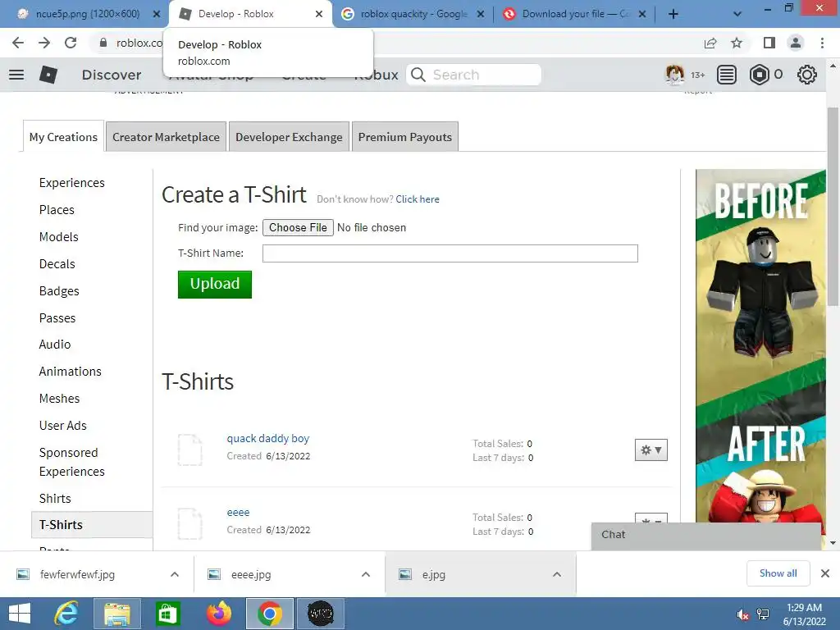Viewport: 840px width, 630px height.
Task: Click the avatar profile picture
Action: [675, 75]
